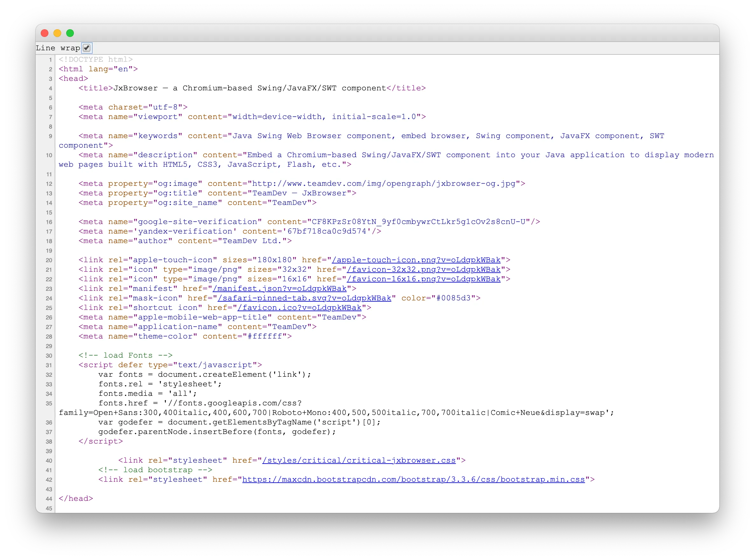Click line number 1 in the gutter

pos(51,60)
